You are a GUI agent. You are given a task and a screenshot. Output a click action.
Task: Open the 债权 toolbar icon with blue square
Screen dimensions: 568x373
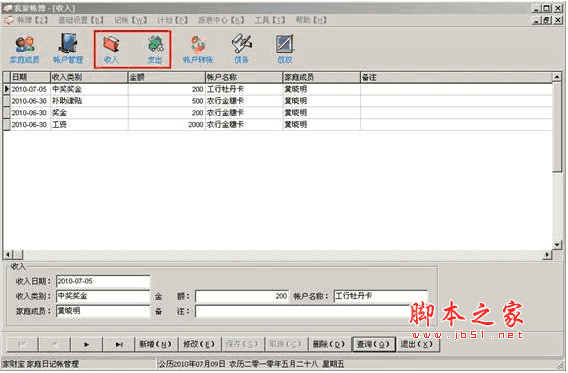click(x=285, y=50)
